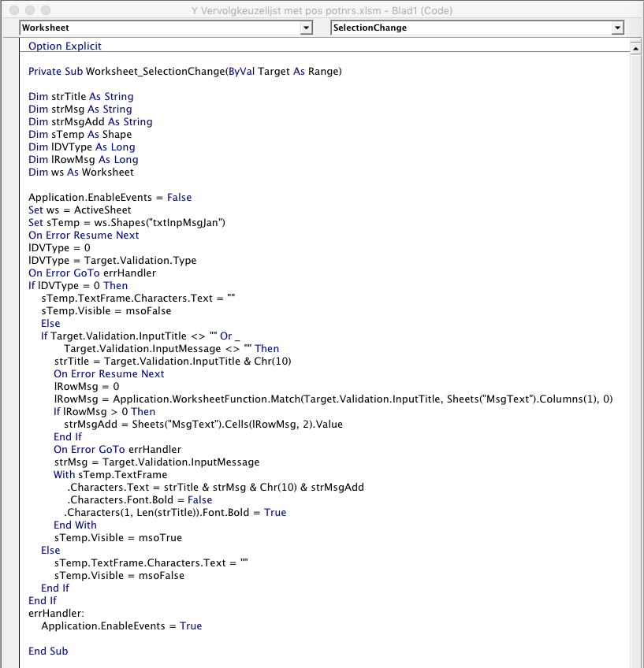Click 'strMsgAdd = Sheets("MsgText").Cells' line

tap(203, 425)
